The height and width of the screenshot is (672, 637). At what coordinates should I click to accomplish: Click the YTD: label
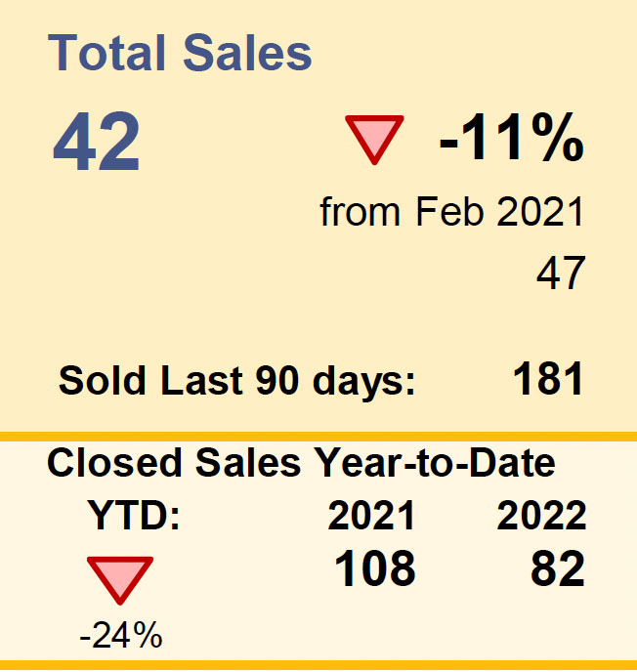coord(134,515)
